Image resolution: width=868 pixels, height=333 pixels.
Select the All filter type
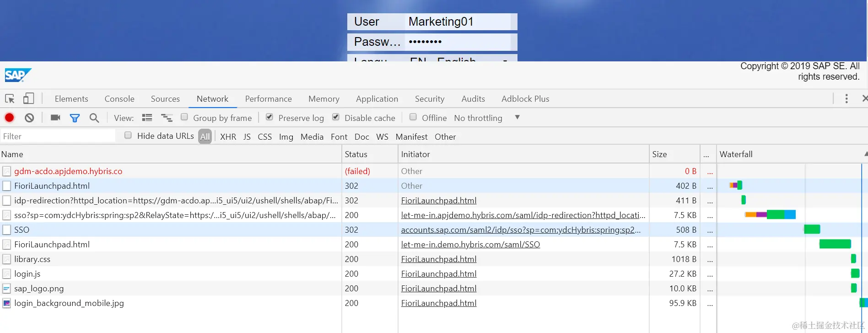tap(205, 136)
